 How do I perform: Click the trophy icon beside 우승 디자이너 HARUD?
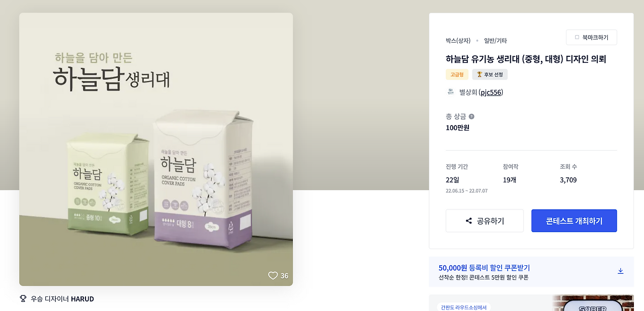(x=23, y=298)
